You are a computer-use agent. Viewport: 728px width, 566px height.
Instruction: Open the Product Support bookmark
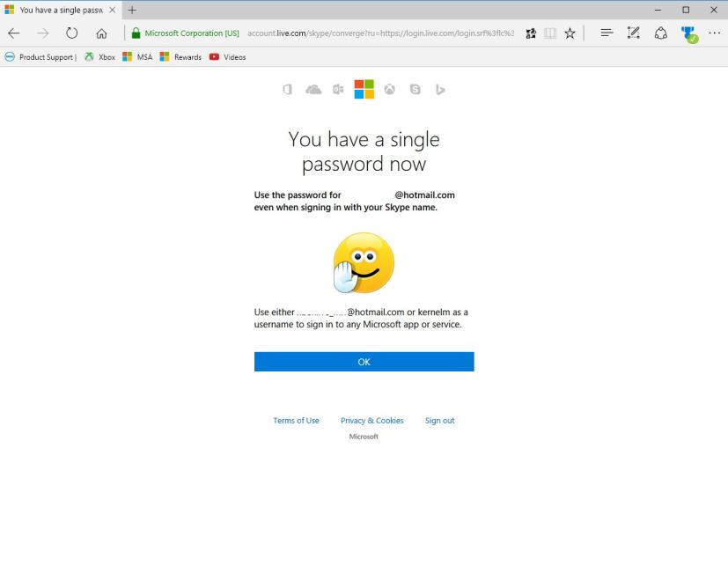click(x=40, y=57)
